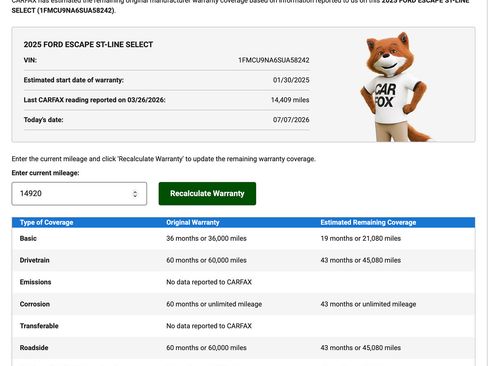Click Roadside's 60 months or 60,000 miles cell

pos(206,348)
